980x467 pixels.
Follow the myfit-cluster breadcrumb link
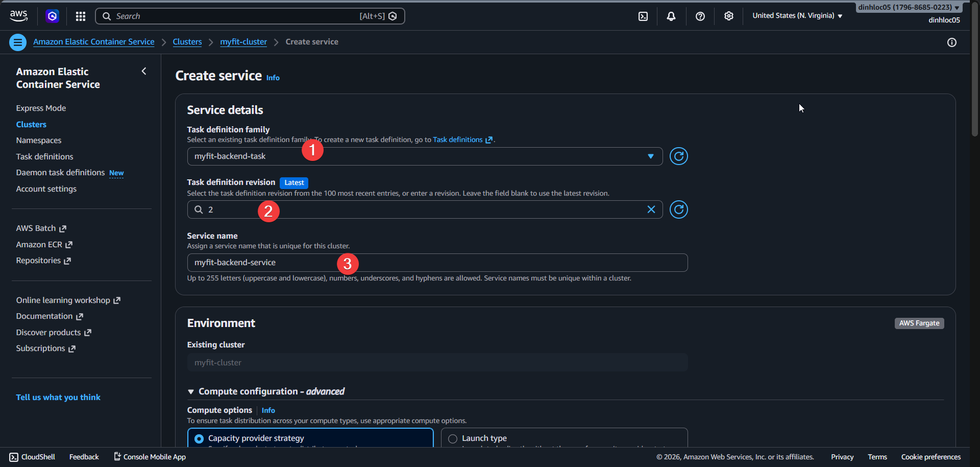(x=243, y=41)
